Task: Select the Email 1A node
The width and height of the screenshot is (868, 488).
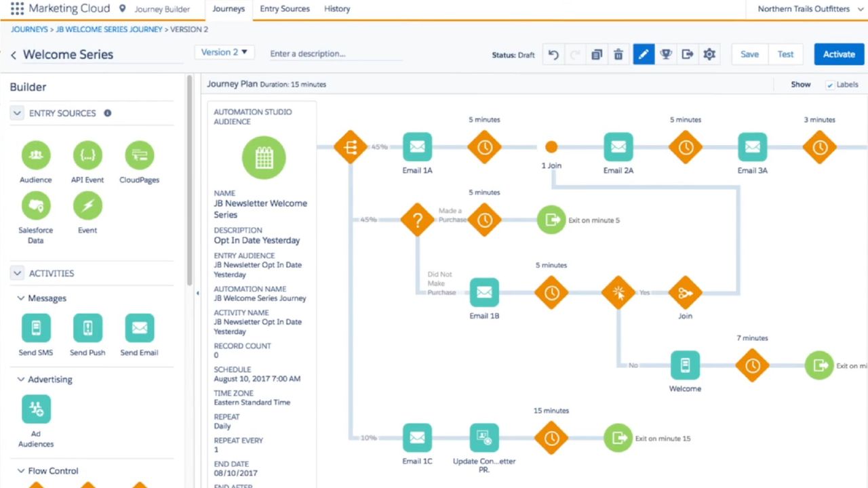Action: point(417,146)
